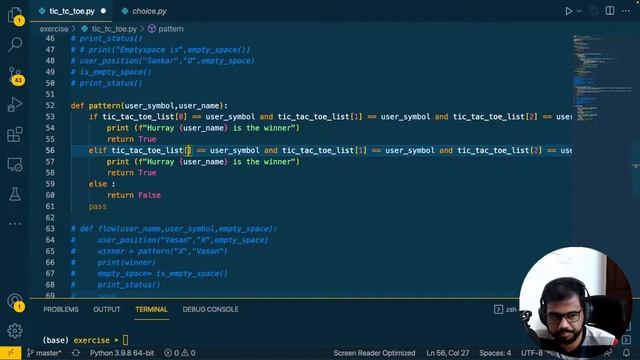Select Python 3.9.8 64-bit interpreter
This screenshot has width=640, height=360.
click(122, 353)
